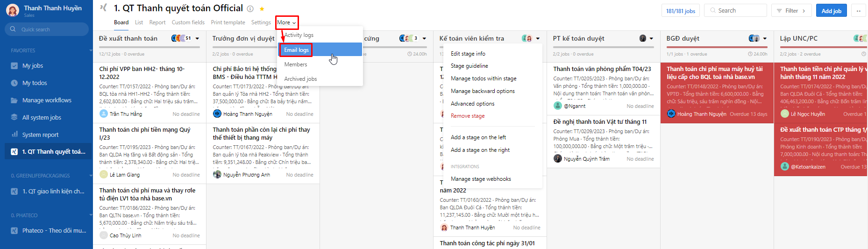
Task: Open the Print template tab
Action: click(228, 22)
